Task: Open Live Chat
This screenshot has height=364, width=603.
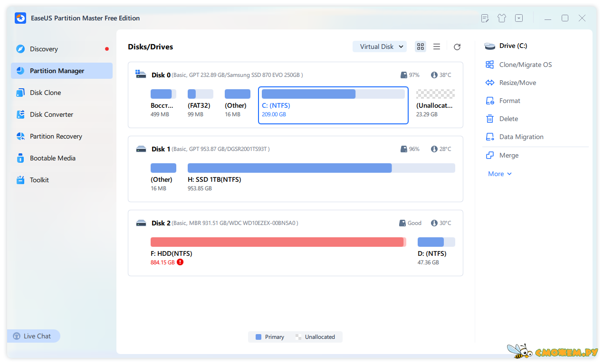Action: [33, 336]
